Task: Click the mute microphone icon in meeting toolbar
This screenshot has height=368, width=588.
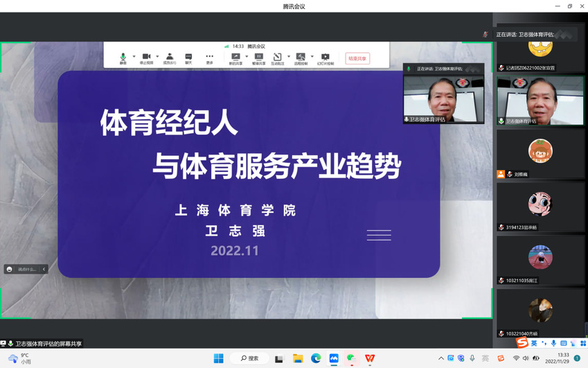Action: [123, 58]
